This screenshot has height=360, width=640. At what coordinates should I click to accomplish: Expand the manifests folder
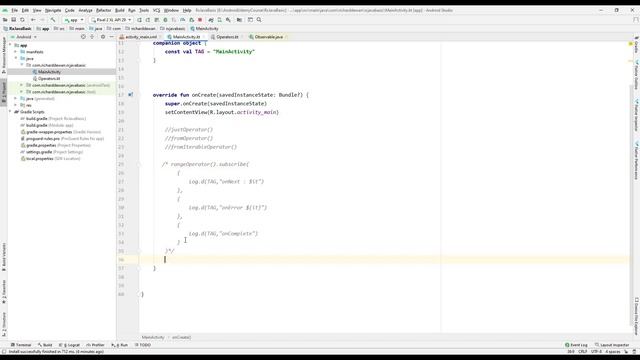pos(16,52)
